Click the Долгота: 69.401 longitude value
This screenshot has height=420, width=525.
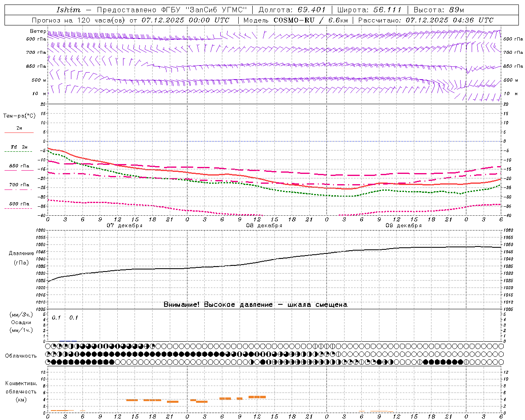[x=292, y=10]
